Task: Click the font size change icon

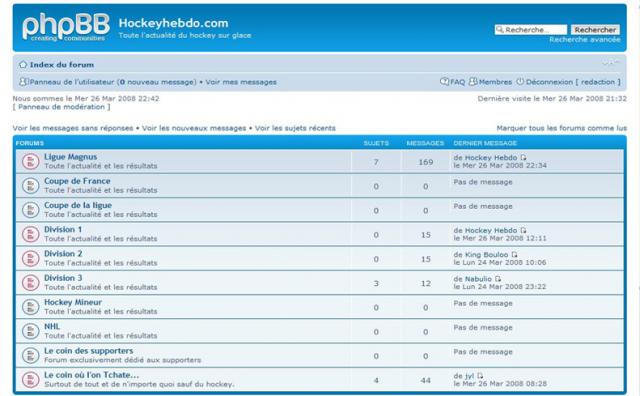Action: 611,62
